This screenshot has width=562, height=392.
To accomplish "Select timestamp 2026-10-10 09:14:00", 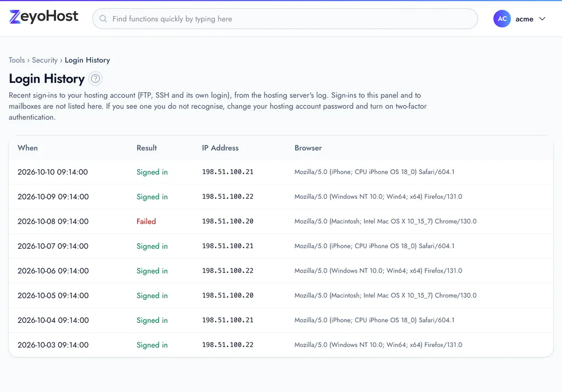I will 53,172.
